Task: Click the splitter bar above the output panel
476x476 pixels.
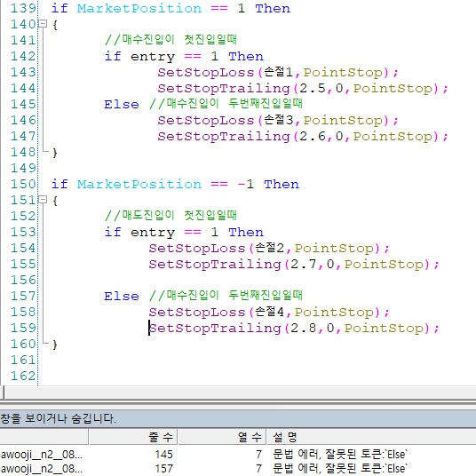Action: pos(238,402)
